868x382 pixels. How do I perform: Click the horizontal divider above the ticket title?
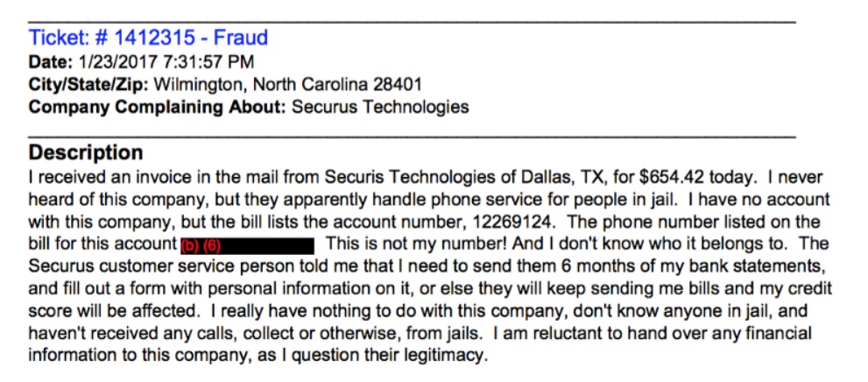pos(412,22)
